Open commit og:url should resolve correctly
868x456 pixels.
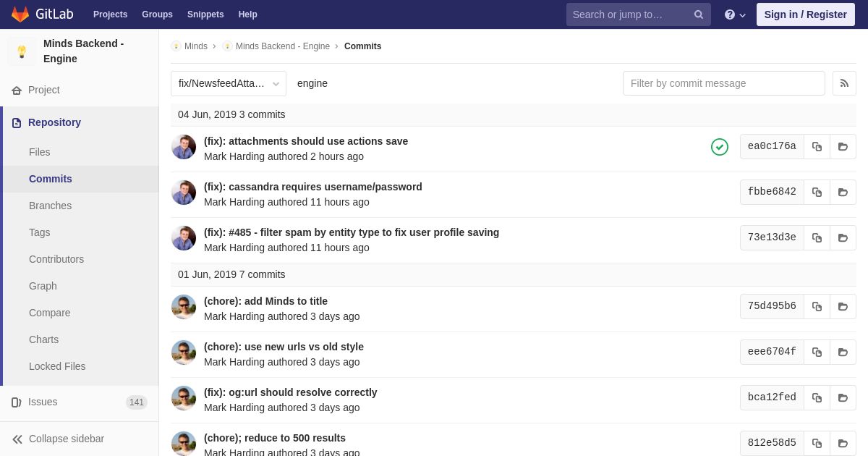click(x=291, y=392)
